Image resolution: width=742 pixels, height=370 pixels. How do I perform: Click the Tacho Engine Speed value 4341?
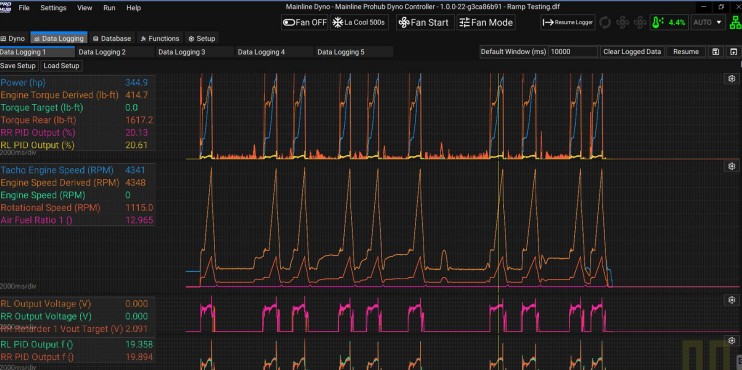click(x=135, y=170)
